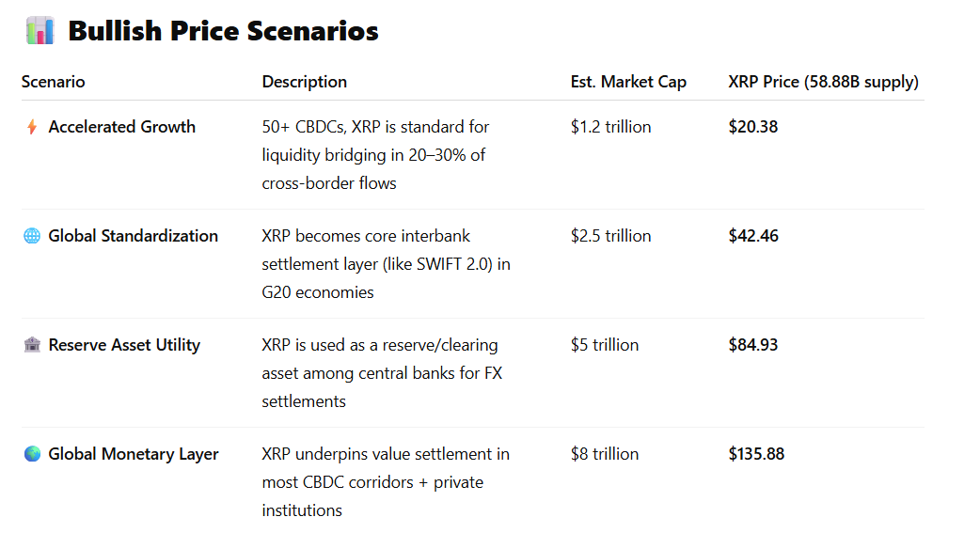
Task: Select the Global Standardization scenario label
Action: tap(133, 236)
